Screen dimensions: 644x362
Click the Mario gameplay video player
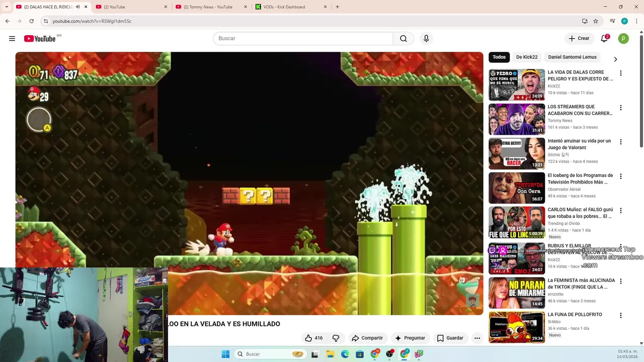(249, 184)
